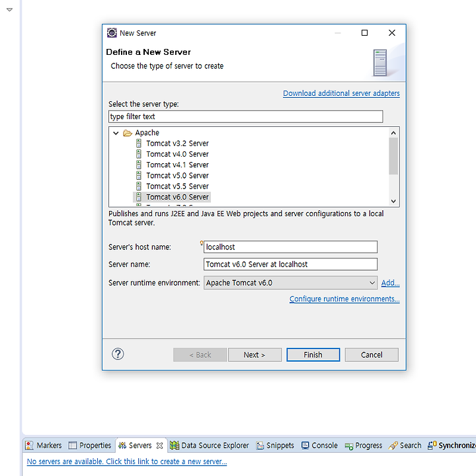Click Download additional server adapters link
The width and height of the screenshot is (476, 476).
pos(341,93)
